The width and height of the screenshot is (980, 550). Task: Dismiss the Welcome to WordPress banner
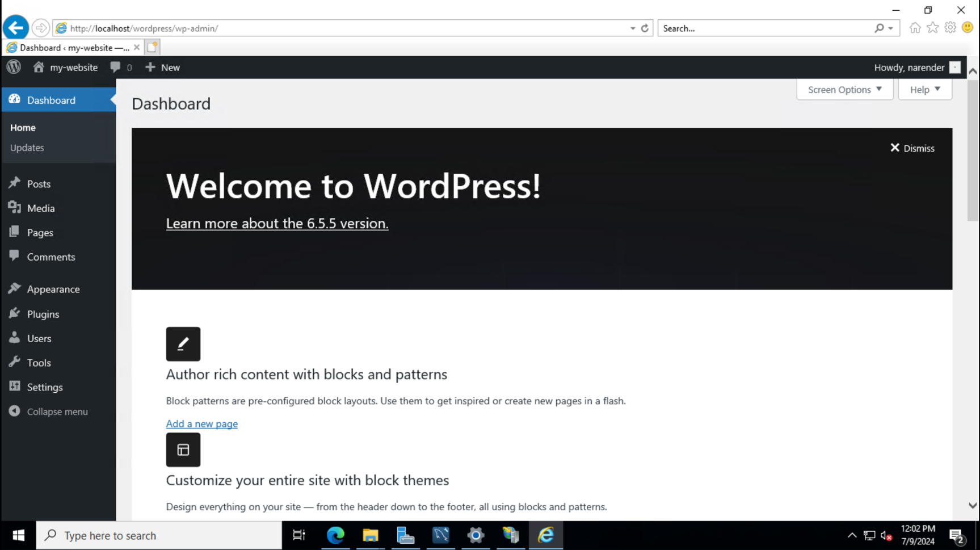911,148
